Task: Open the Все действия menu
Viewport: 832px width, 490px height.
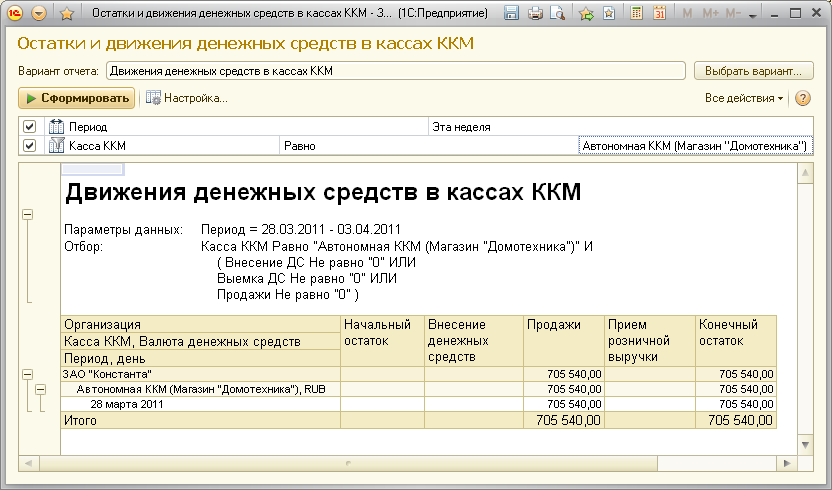Action: pos(744,98)
